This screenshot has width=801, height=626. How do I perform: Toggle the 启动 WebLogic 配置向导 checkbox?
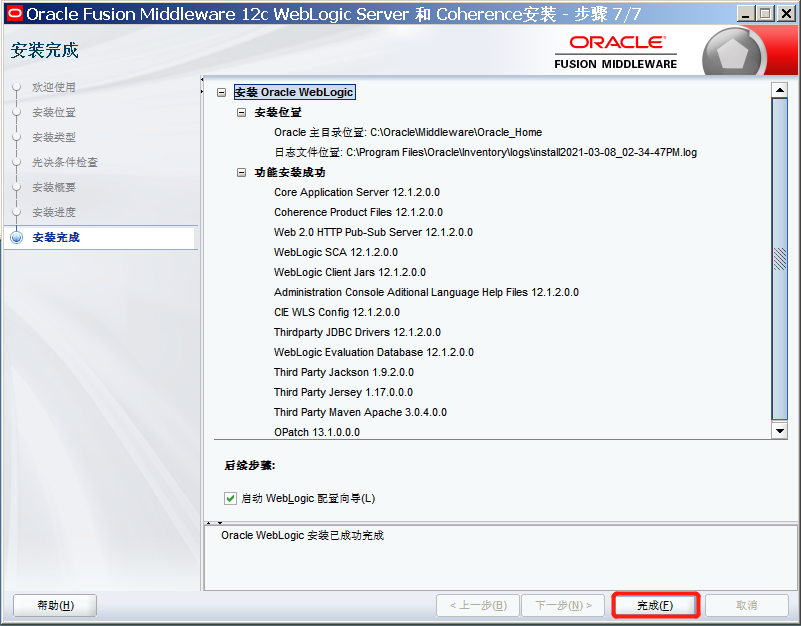(230, 498)
